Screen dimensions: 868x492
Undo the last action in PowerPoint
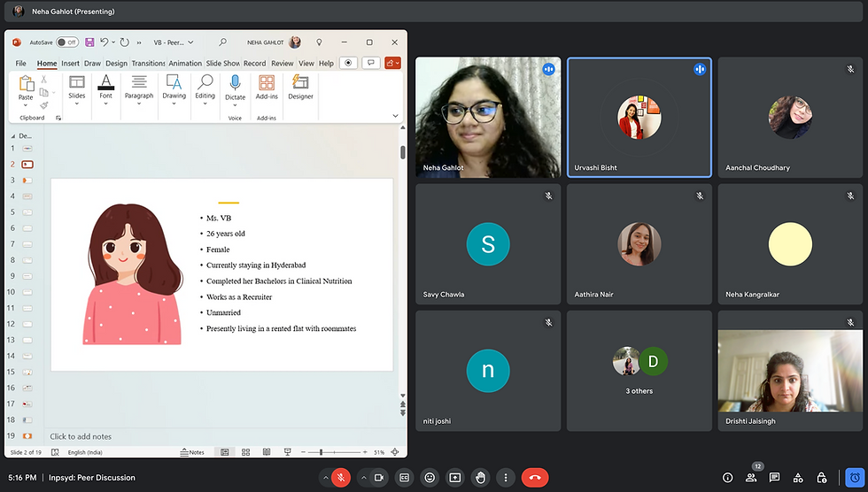105,42
